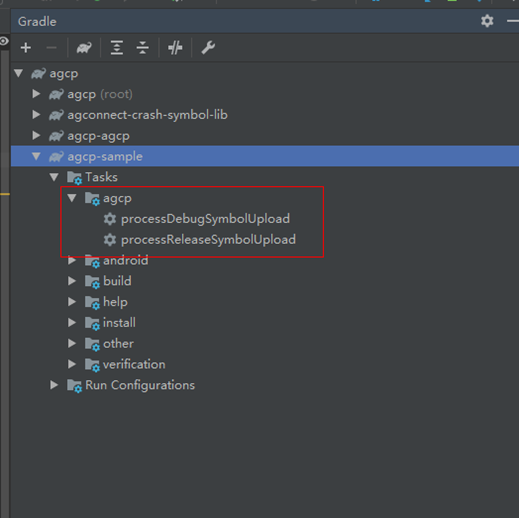Click the Execute Gradle Task elephant icon
The image size is (519, 518).
click(84, 48)
